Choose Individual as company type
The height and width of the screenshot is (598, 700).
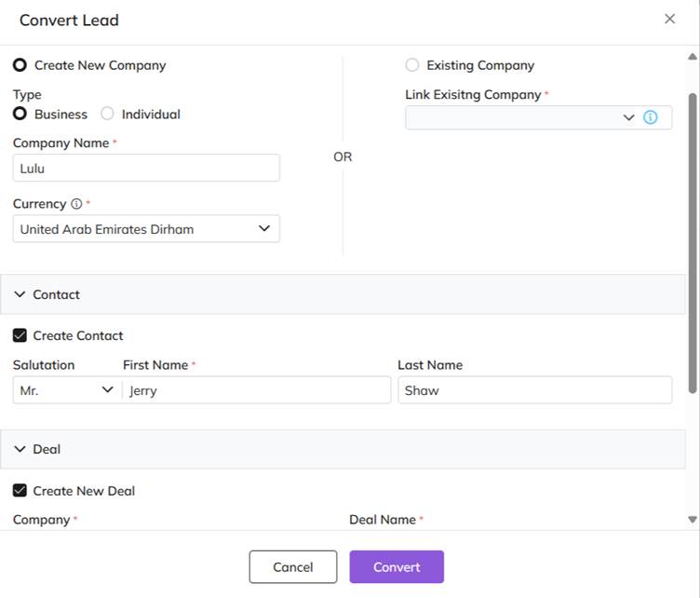(107, 114)
